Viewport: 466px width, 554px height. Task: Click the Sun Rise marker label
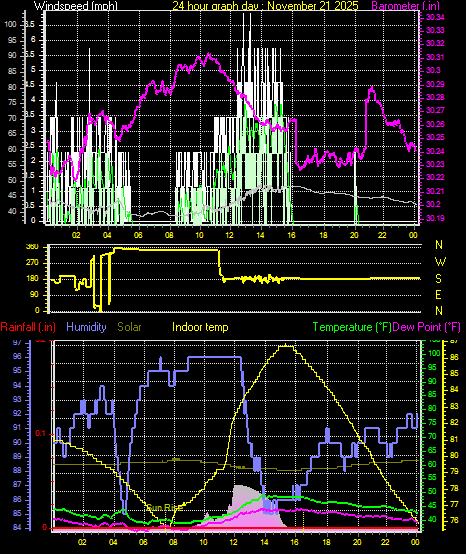pos(165,508)
